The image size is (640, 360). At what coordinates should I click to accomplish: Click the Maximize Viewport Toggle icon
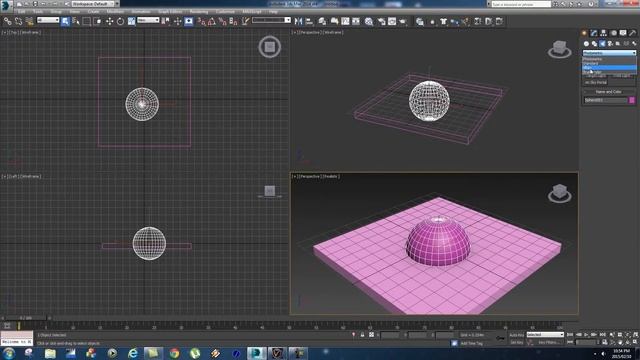tap(635, 342)
